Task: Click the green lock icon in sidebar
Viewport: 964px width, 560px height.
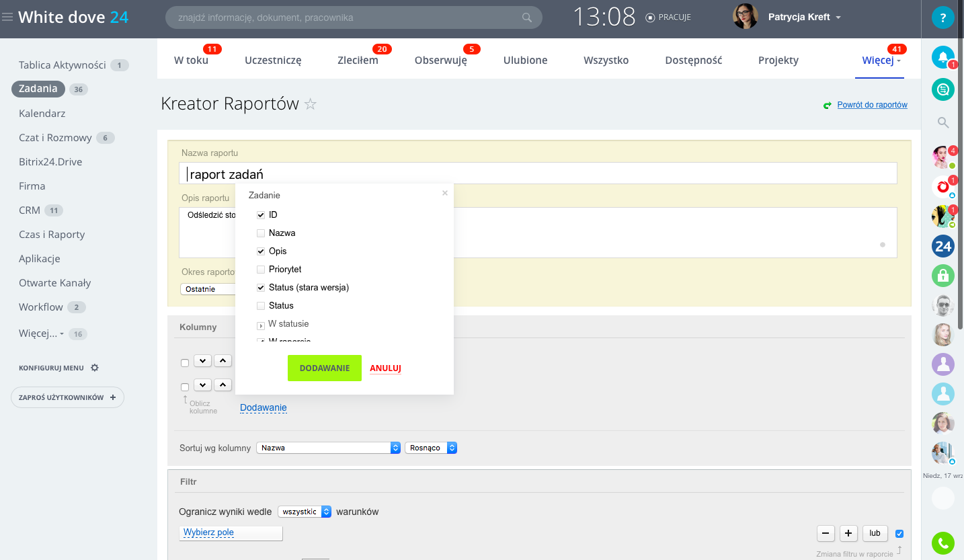Action: 942,275
